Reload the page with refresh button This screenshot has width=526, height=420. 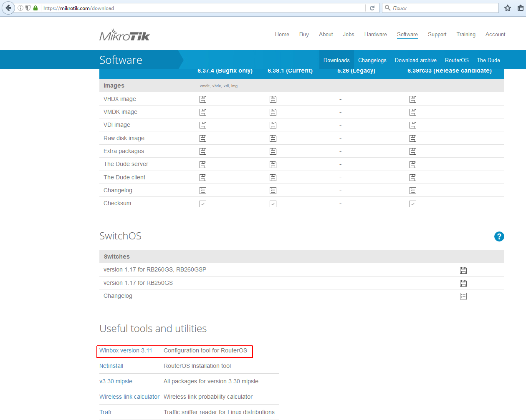(372, 8)
